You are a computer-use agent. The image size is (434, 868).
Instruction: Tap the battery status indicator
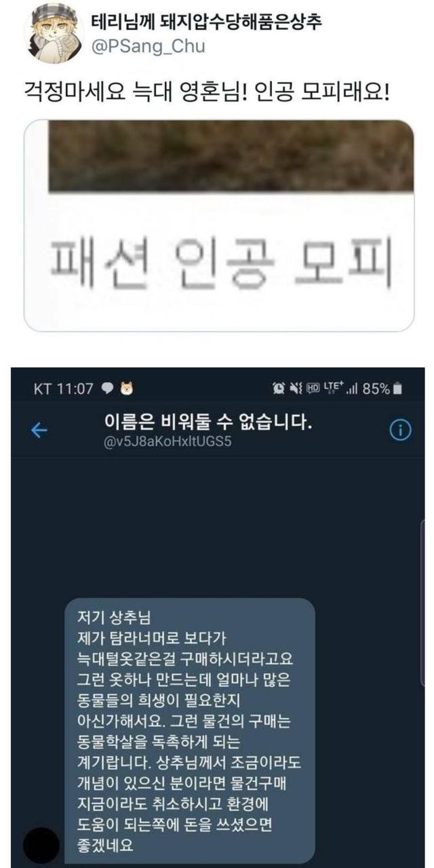tap(383, 389)
